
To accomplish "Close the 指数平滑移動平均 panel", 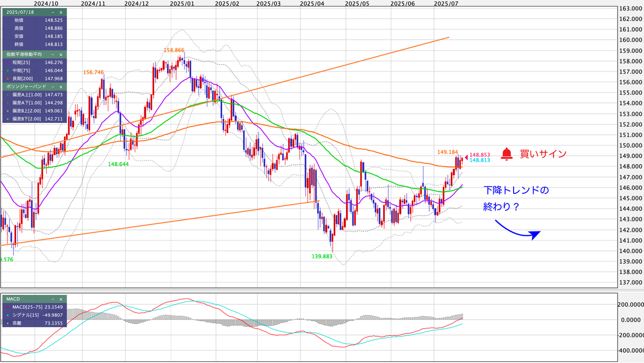I will 61,54.
